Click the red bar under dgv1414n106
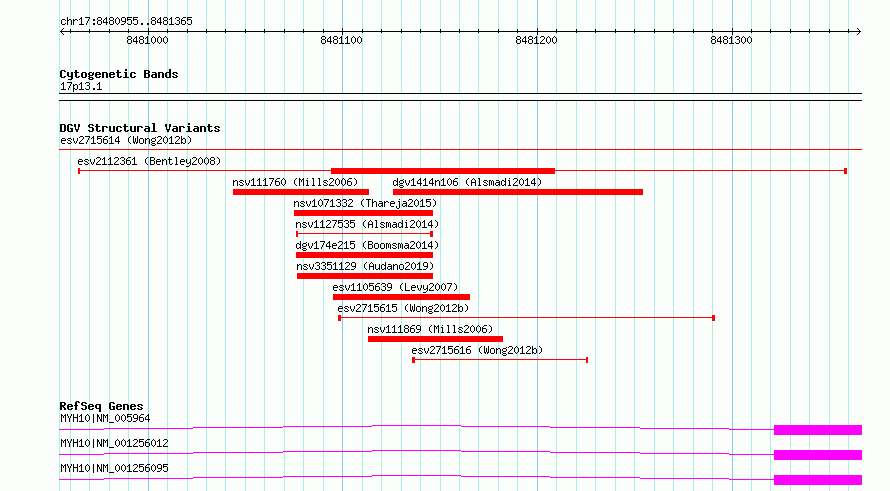 click(x=518, y=192)
